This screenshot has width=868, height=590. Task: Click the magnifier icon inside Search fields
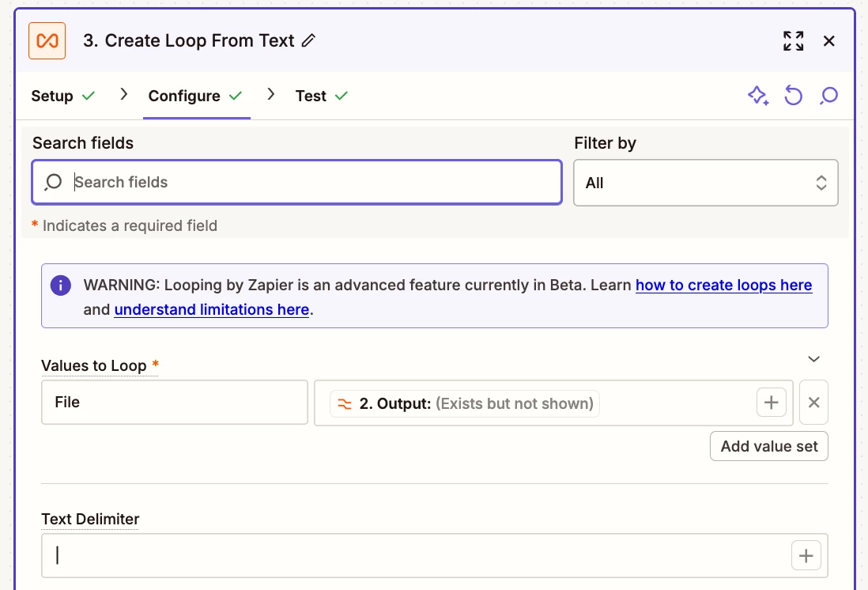[53, 182]
